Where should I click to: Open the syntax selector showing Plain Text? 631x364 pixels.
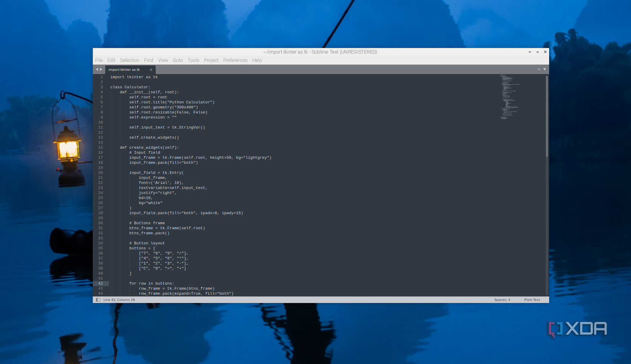click(532, 300)
